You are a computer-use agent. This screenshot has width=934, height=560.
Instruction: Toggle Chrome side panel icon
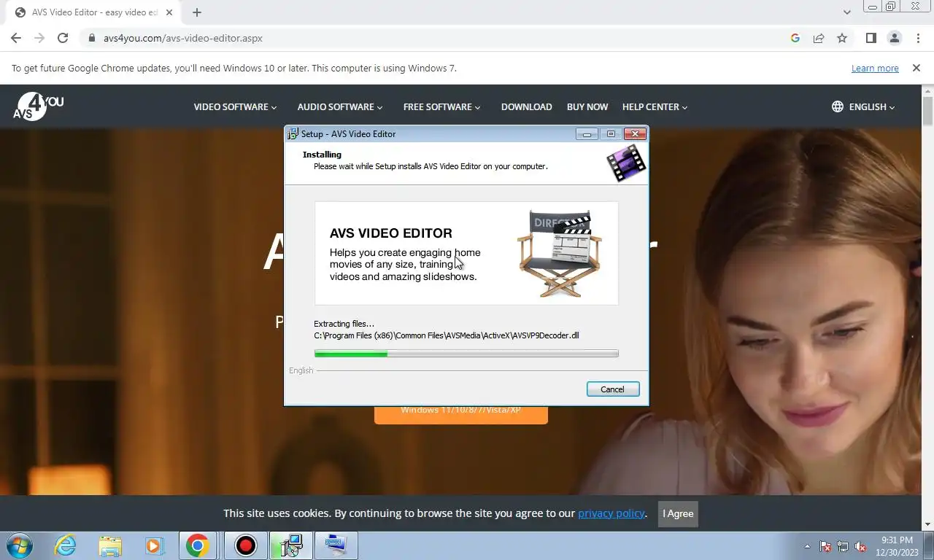point(871,38)
